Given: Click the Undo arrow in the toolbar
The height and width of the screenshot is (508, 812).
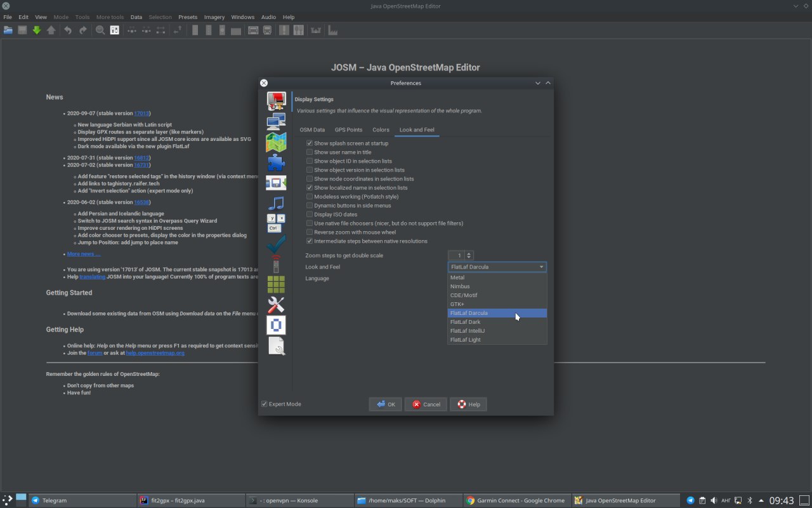Looking at the screenshot, I should point(67,30).
